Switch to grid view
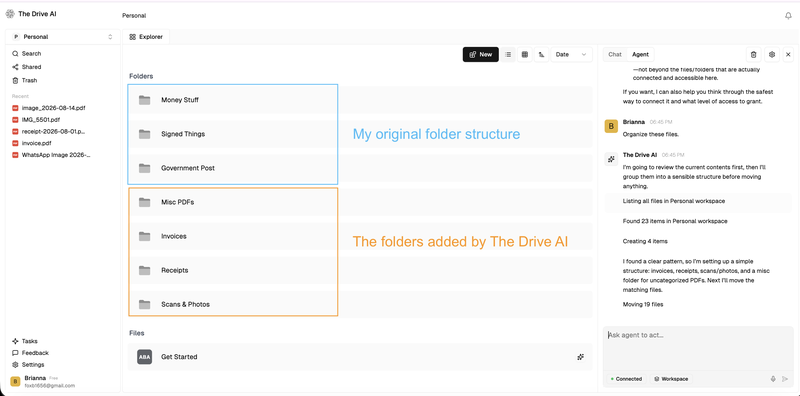The image size is (800, 396). 524,55
